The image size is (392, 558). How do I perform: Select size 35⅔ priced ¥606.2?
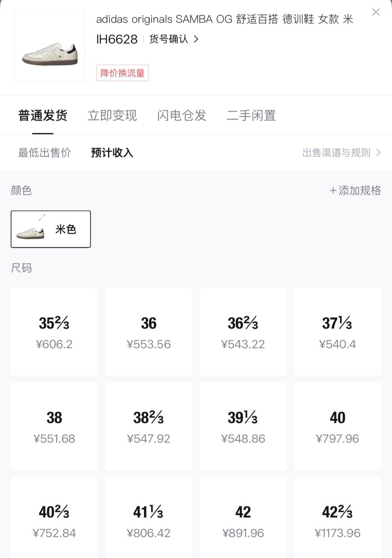pyautogui.click(x=54, y=331)
